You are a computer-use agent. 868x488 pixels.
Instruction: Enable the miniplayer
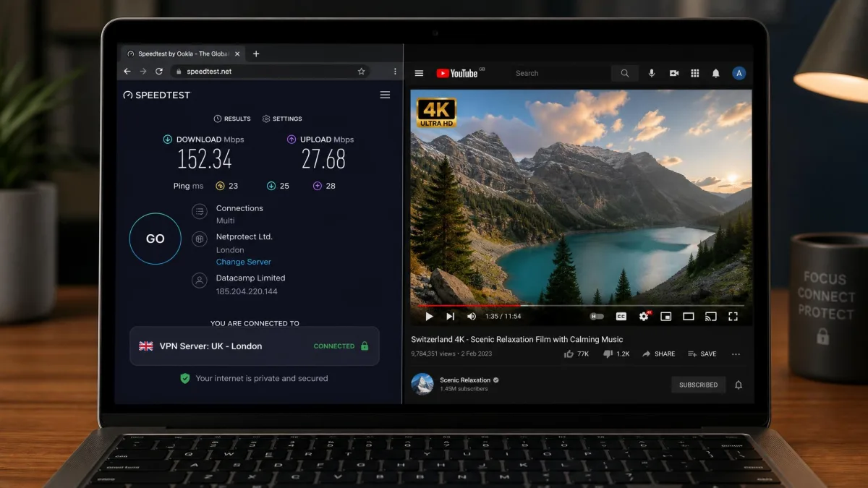(x=666, y=316)
